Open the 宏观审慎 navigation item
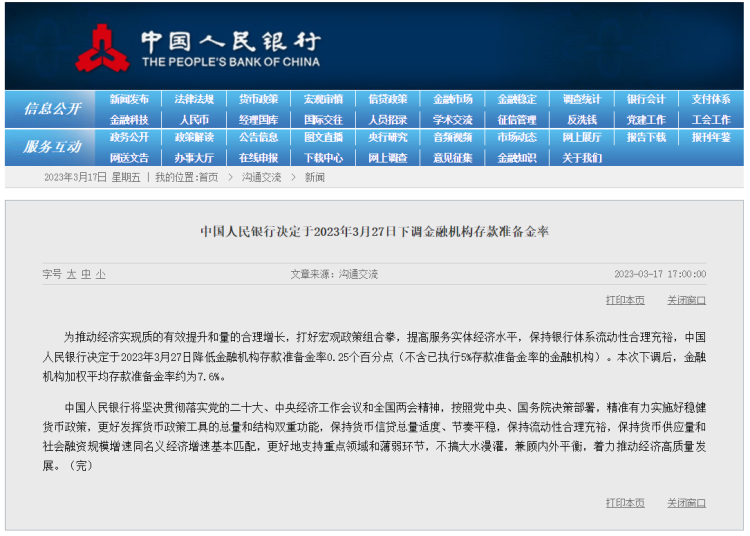This screenshot has width=750, height=536. (323, 99)
